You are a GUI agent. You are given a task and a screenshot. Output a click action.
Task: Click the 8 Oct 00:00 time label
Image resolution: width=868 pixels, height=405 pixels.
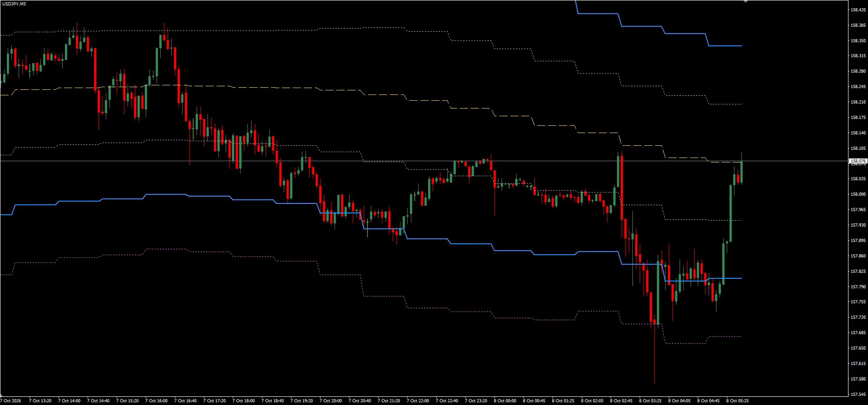tap(505, 401)
